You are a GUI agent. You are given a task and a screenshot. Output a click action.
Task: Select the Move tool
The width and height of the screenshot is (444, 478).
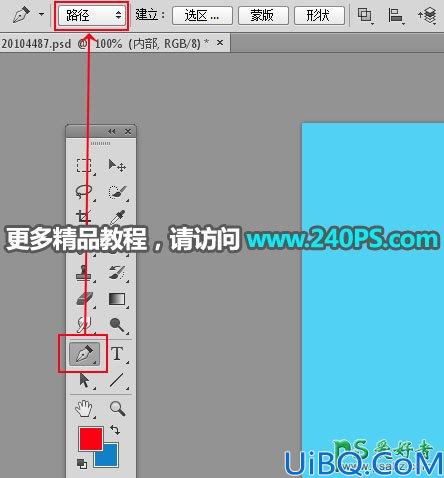tap(117, 165)
